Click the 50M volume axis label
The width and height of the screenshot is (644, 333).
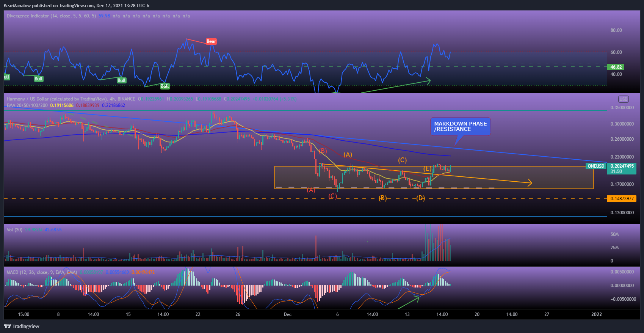click(614, 234)
